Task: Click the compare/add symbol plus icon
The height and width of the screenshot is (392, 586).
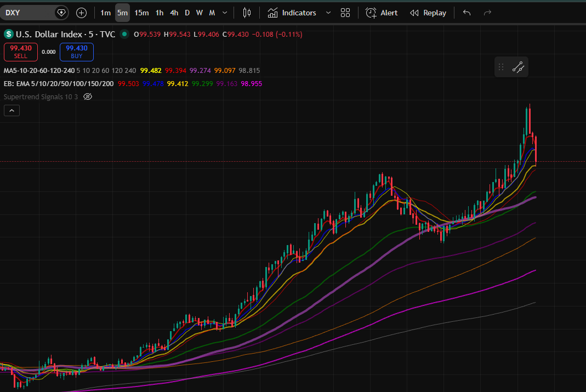Action: coord(82,13)
